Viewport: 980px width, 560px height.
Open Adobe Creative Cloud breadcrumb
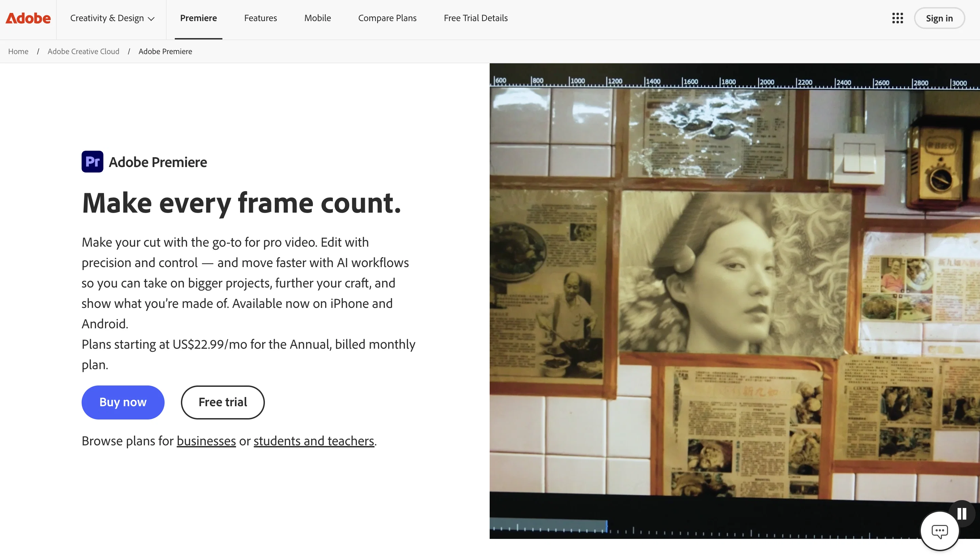click(83, 51)
